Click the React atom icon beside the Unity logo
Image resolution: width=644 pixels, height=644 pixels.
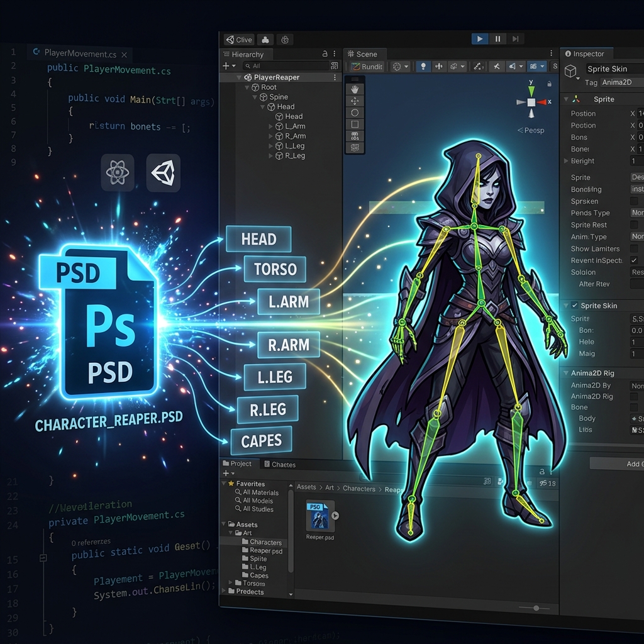click(x=118, y=172)
